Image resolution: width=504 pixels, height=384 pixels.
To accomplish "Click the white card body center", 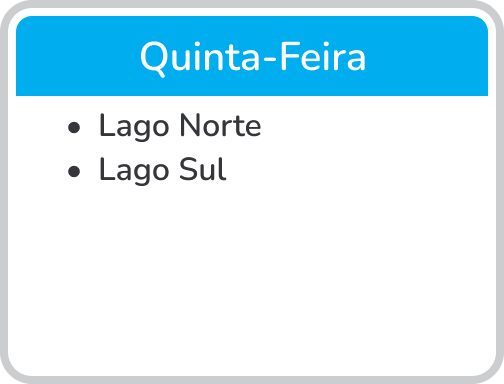I will click(x=252, y=236).
